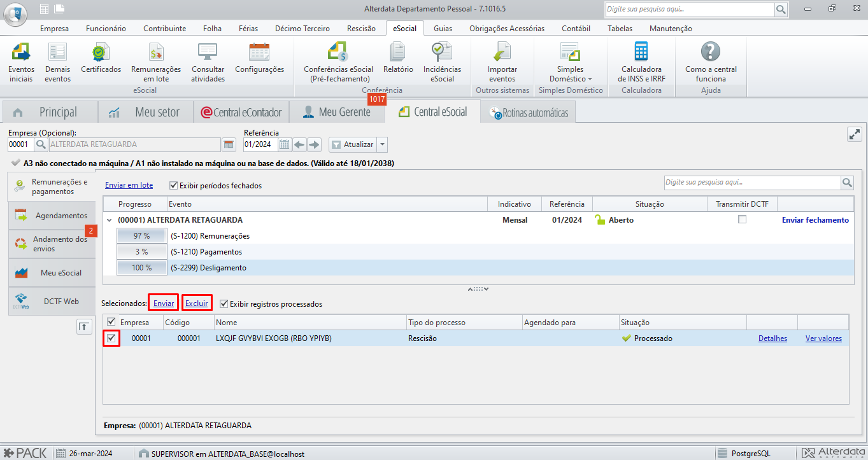868x460 pixels.
Task: Open the Obrigações Acessórias ribbon tab
Action: click(507, 28)
